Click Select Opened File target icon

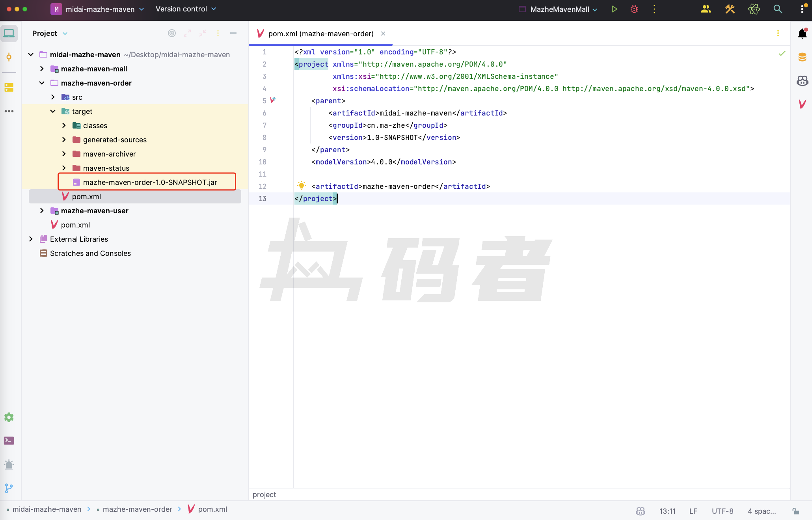(x=172, y=34)
